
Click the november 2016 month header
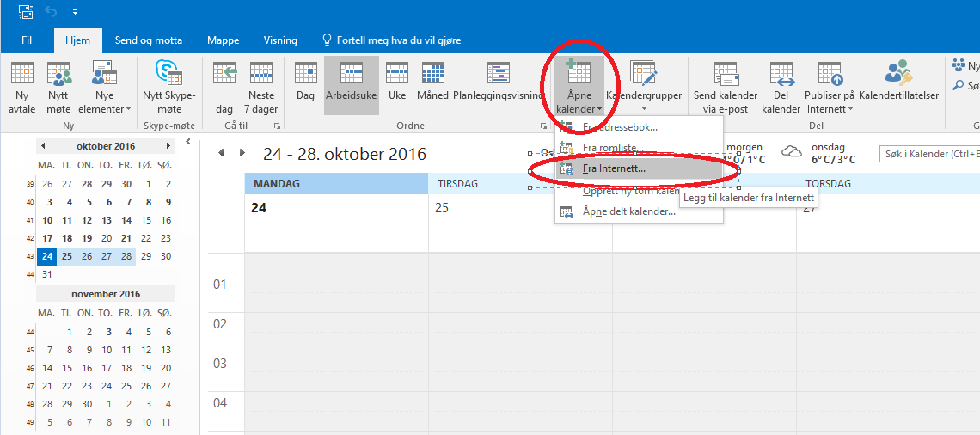[106, 294]
